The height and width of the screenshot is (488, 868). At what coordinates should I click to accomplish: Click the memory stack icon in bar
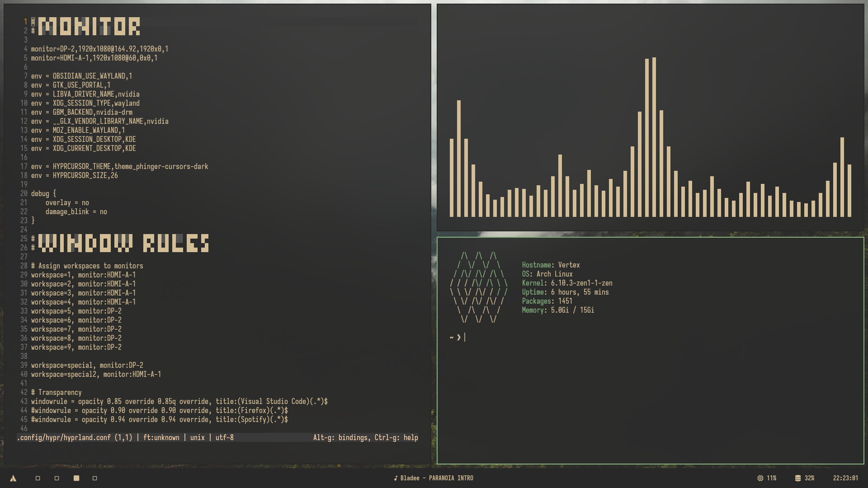click(x=798, y=478)
